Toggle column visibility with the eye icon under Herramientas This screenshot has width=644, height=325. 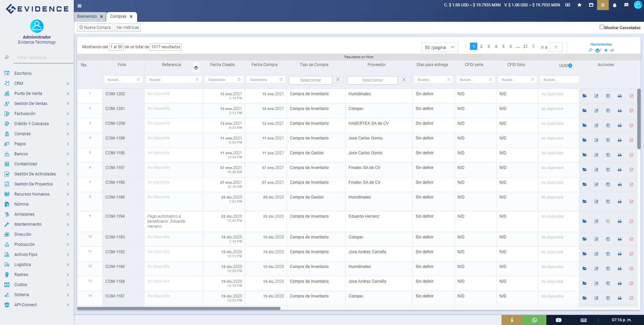598,50
